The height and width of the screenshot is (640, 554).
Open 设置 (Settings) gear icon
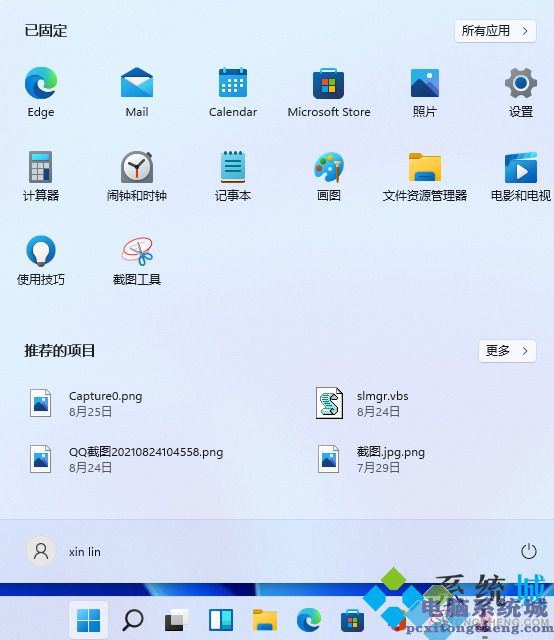click(x=521, y=92)
